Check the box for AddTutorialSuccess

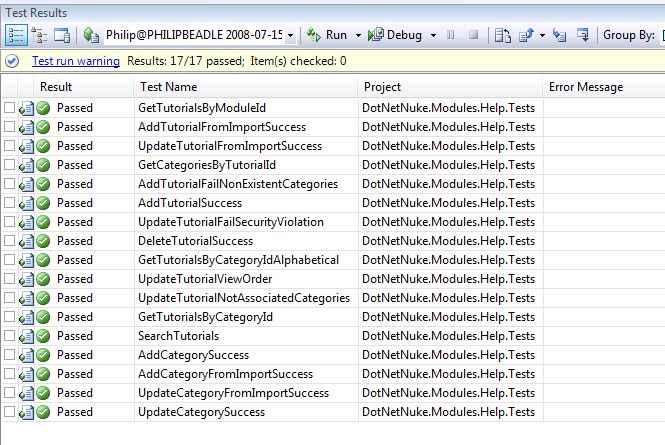click(9, 203)
